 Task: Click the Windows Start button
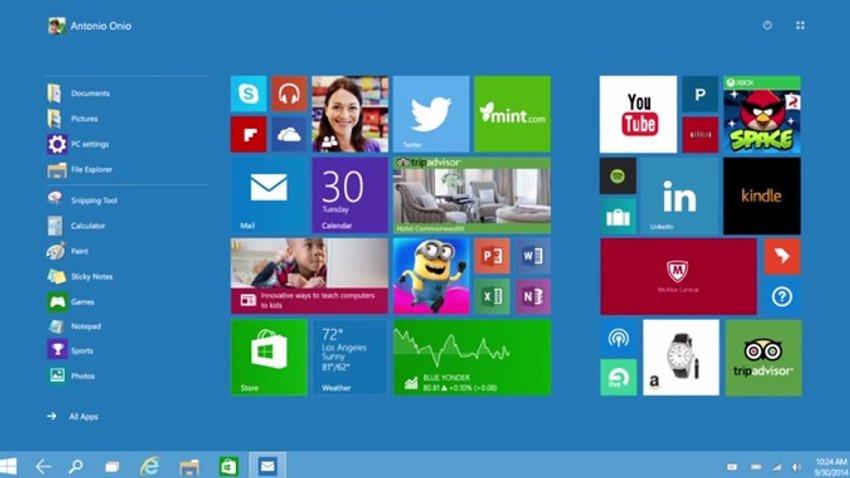point(9,466)
